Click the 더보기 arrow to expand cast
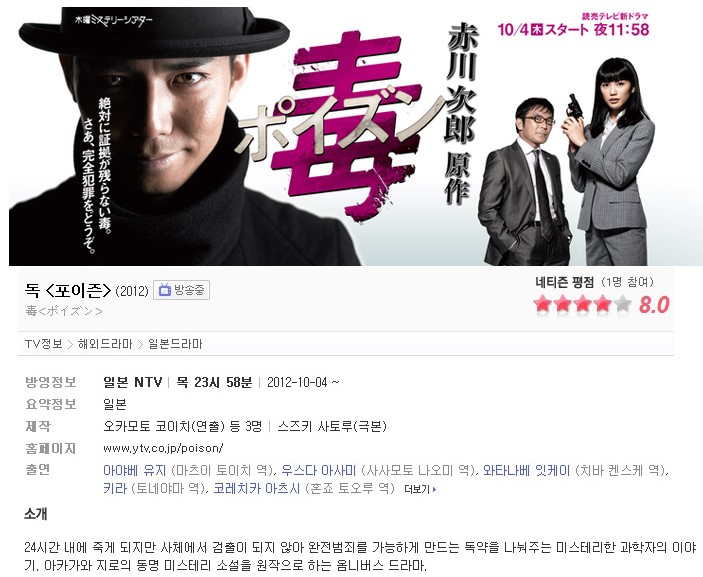The image size is (703, 577). coord(420,489)
